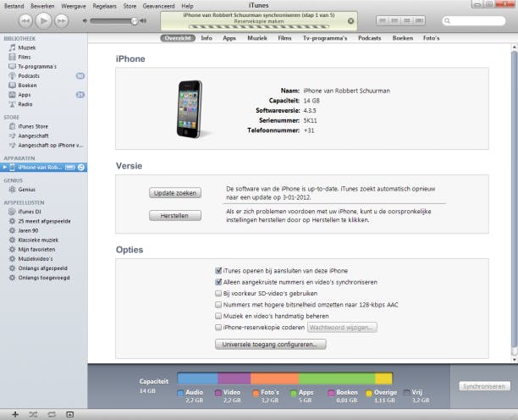
Task: Click the Herstellen button
Action: (175, 216)
